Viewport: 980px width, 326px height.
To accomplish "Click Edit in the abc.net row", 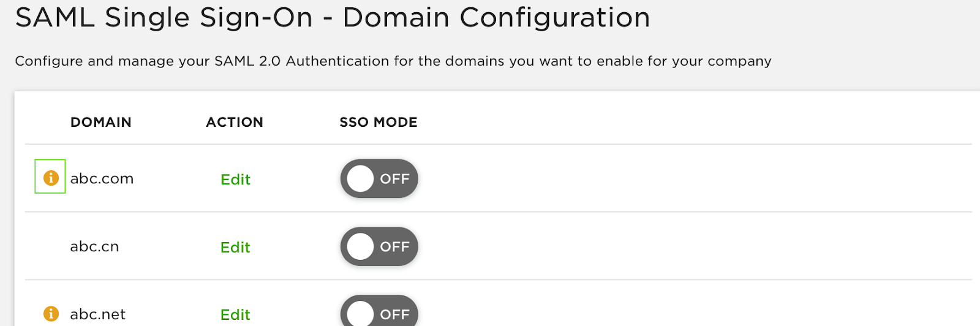I will (x=235, y=315).
